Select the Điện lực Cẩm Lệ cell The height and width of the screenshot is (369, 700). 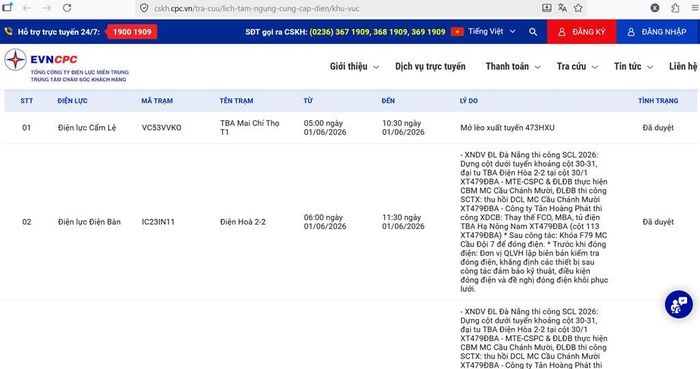coord(87,128)
